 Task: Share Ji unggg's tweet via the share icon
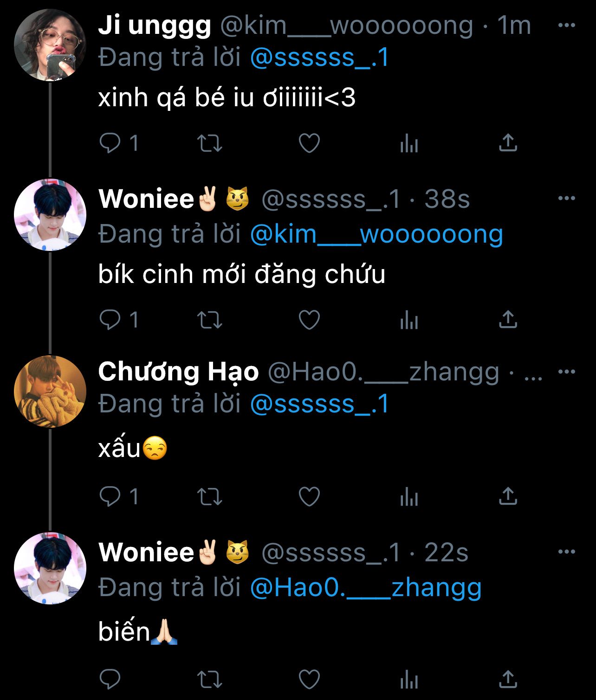pos(508,143)
